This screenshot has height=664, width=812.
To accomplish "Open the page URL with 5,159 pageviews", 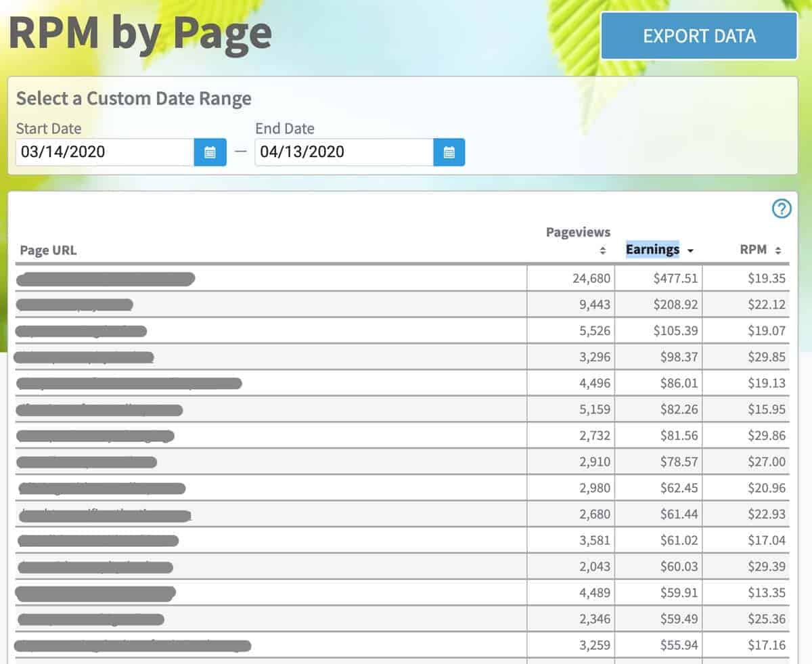I will [x=99, y=410].
